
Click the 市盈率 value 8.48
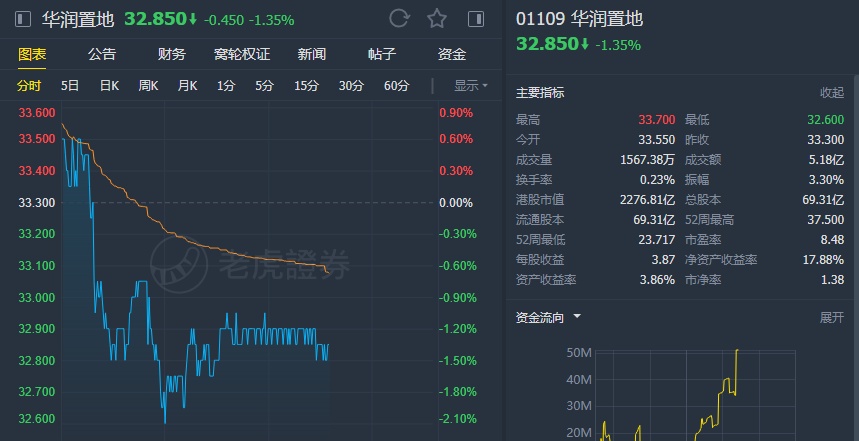(x=833, y=239)
